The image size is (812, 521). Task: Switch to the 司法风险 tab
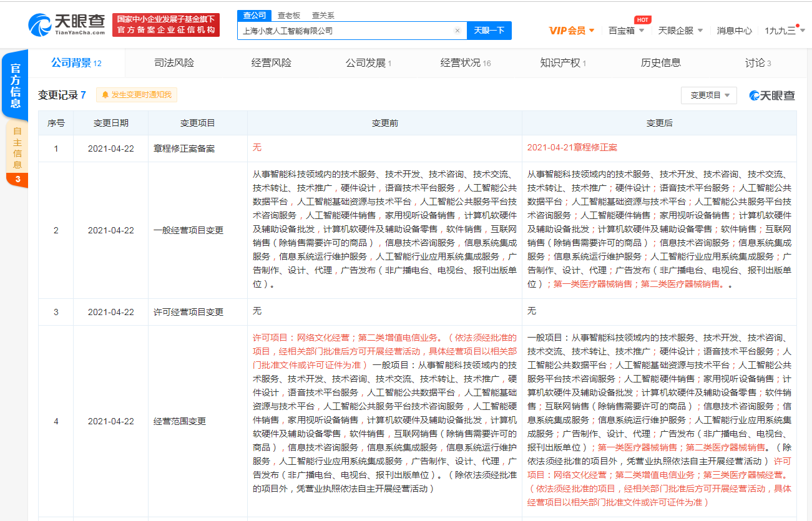tap(174, 62)
